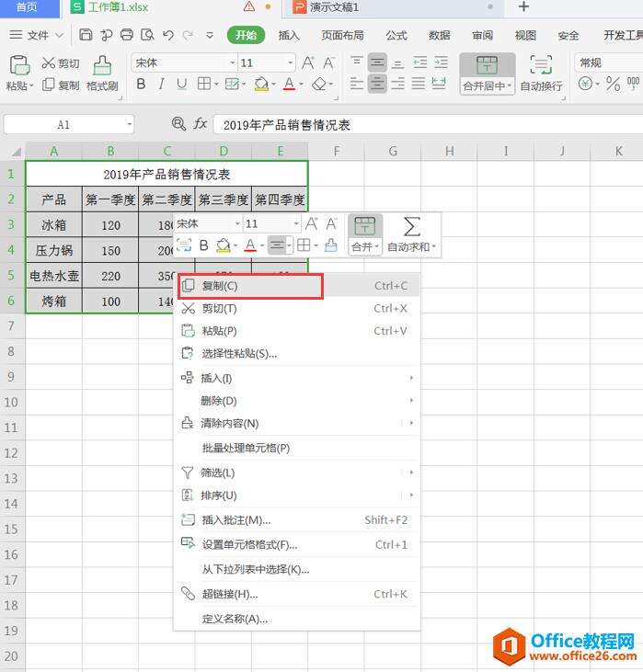Image resolution: width=643 pixels, height=672 pixels.
Task: Open 筛选(L) submenu in context menu
Action: [x=297, y=473]
